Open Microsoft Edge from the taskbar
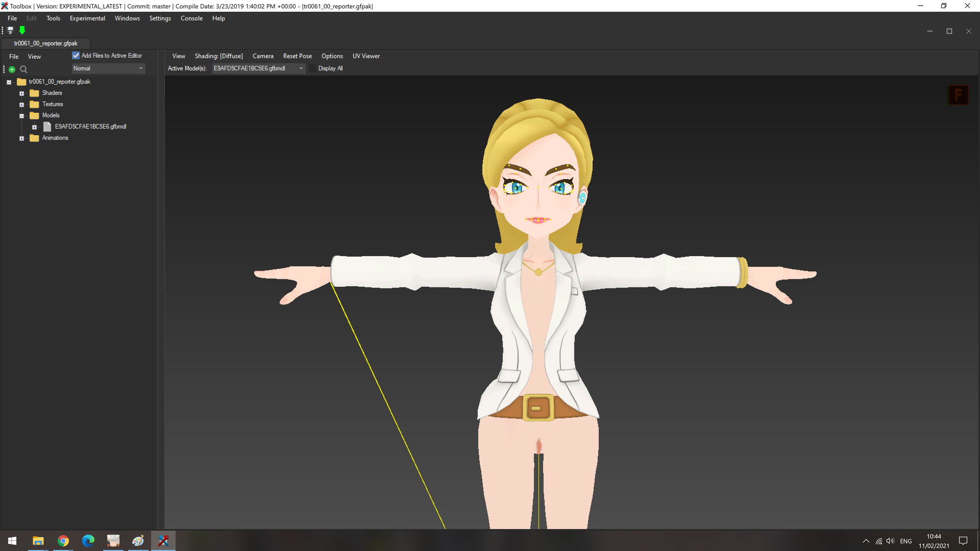Screen dimensions: 980x551 88,541
